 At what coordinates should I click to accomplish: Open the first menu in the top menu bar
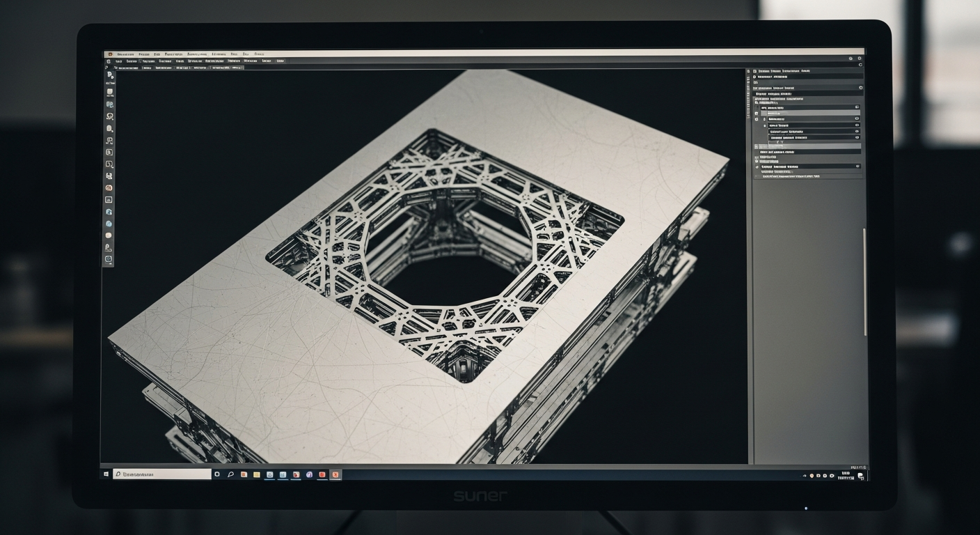tap(125, 54)
